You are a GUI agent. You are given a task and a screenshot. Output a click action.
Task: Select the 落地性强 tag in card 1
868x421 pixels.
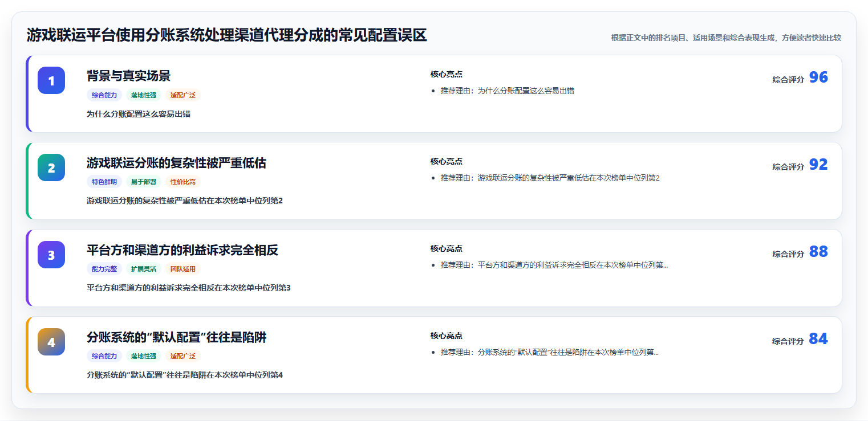(x=144, y=95)
